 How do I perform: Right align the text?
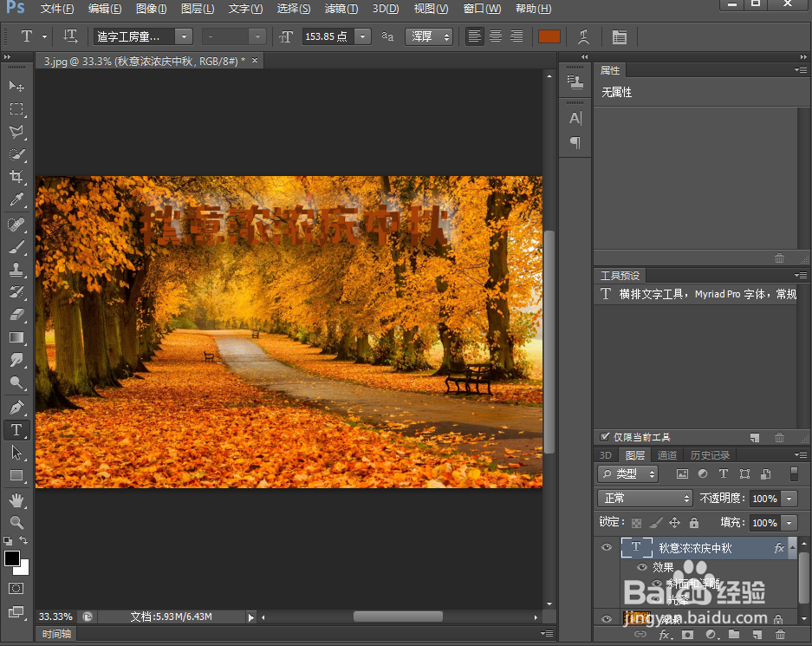[x=516, y=36]
